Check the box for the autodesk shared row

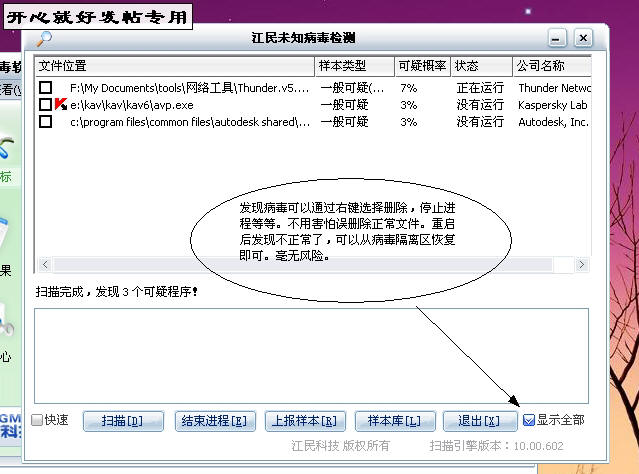pos(46,121)
